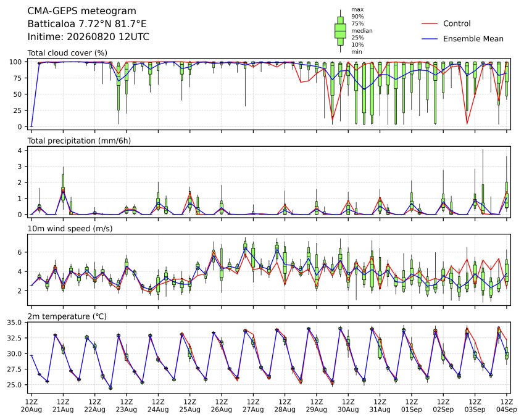Click the "1" tick on precipitation axis
Viewport: 524px width, 420px height.
pyautogui.click(x=20, y=199)
